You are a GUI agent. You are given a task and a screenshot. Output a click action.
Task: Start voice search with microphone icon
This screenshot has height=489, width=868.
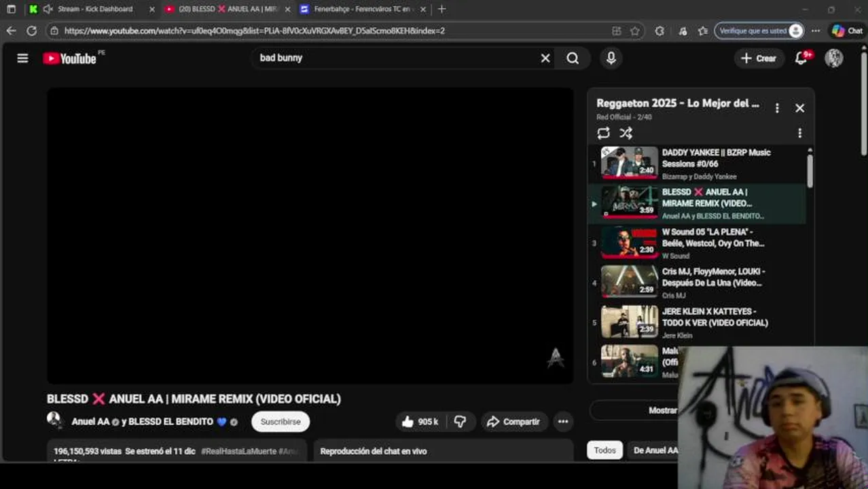pyautogui.click(x=611, y=58)
